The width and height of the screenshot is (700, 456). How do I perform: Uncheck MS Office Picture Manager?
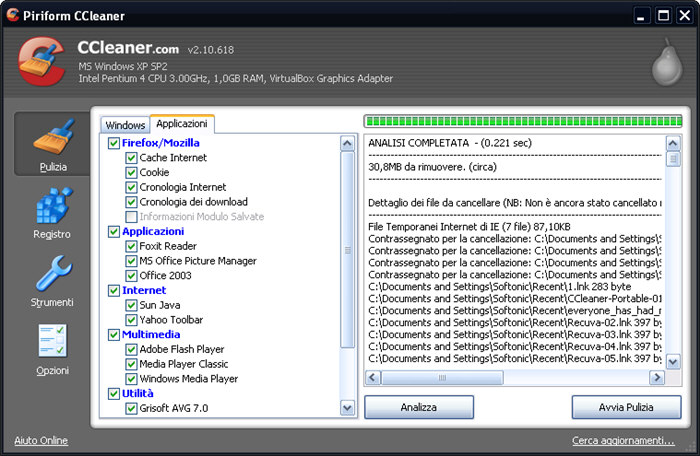tap(131, 261)
